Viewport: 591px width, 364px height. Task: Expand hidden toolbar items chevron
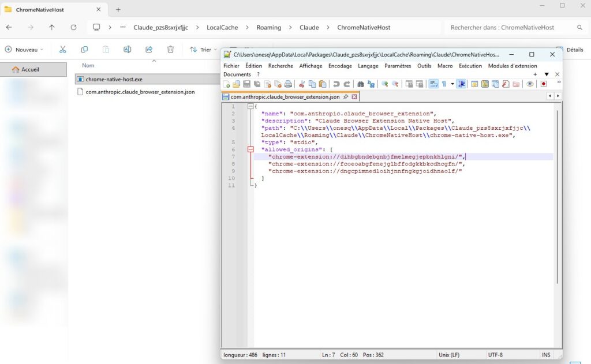pyautogui.click(x=559, y=82)
